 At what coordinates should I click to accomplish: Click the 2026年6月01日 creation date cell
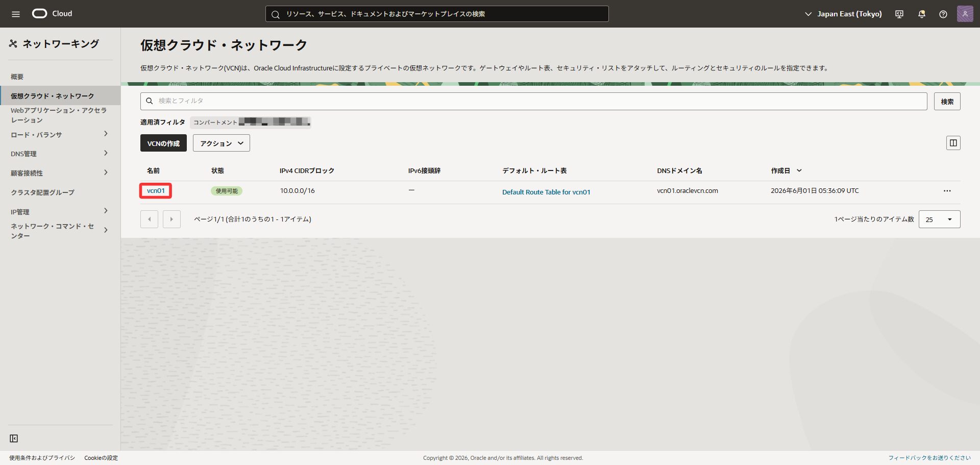coord(815,191)
